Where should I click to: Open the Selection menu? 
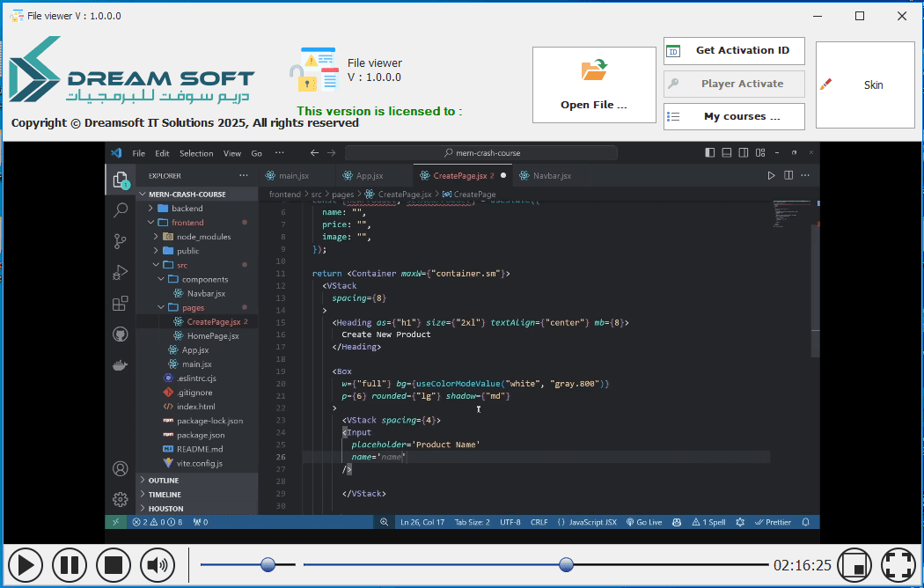click(x=196, y=153)
